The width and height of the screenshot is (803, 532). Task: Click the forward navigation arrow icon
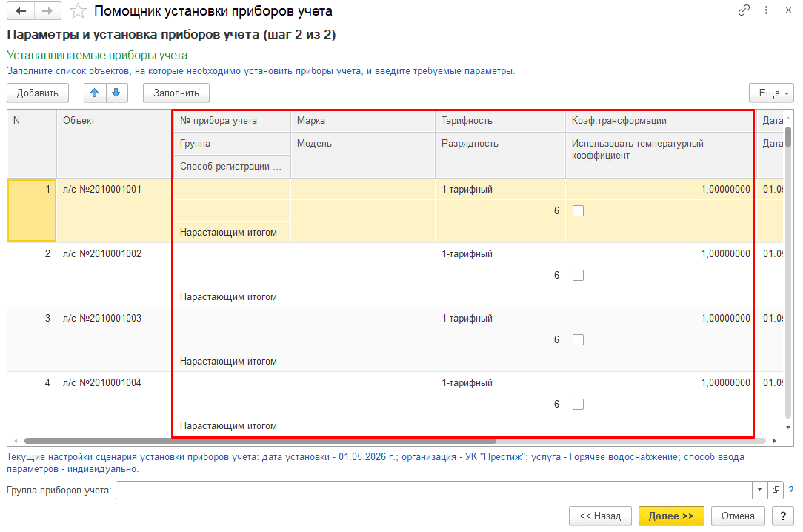[47, 11]
